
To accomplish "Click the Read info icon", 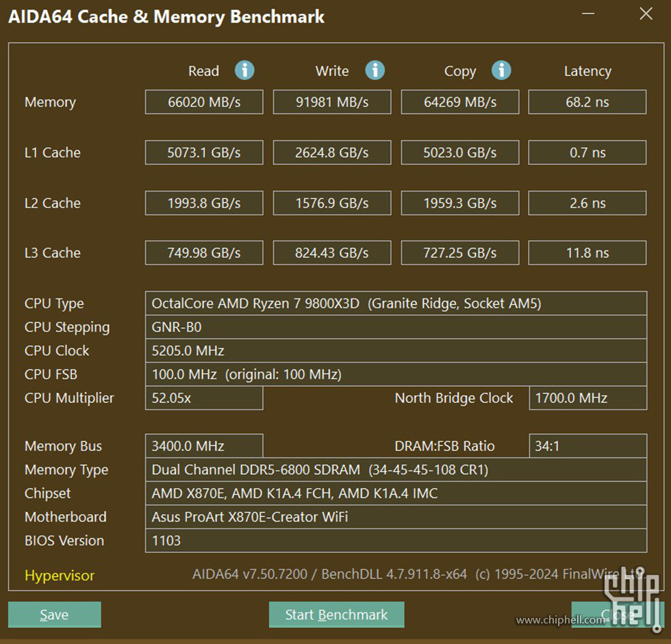I will [244, 70].
